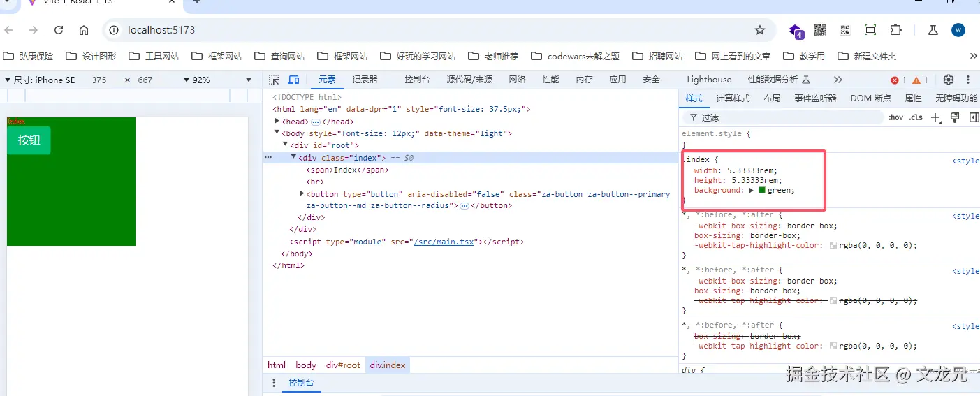Expand the head element node
This screenshot has width=980, height=396.
[x=277, y=121]
